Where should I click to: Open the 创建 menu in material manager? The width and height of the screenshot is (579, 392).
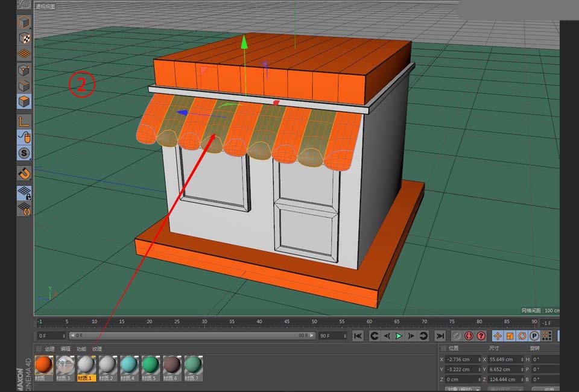click(x=49, y=349)
